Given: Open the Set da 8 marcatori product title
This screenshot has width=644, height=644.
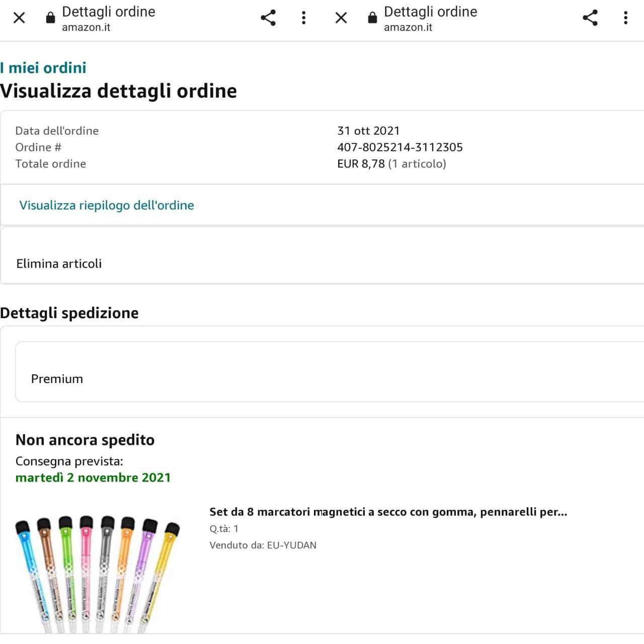Looking at the screenshot, I should click(x=388, y=512).
